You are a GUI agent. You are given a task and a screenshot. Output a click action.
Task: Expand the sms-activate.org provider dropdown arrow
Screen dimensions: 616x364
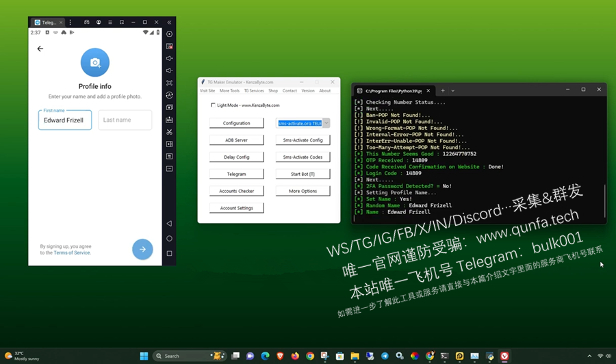tap(326, 123)
